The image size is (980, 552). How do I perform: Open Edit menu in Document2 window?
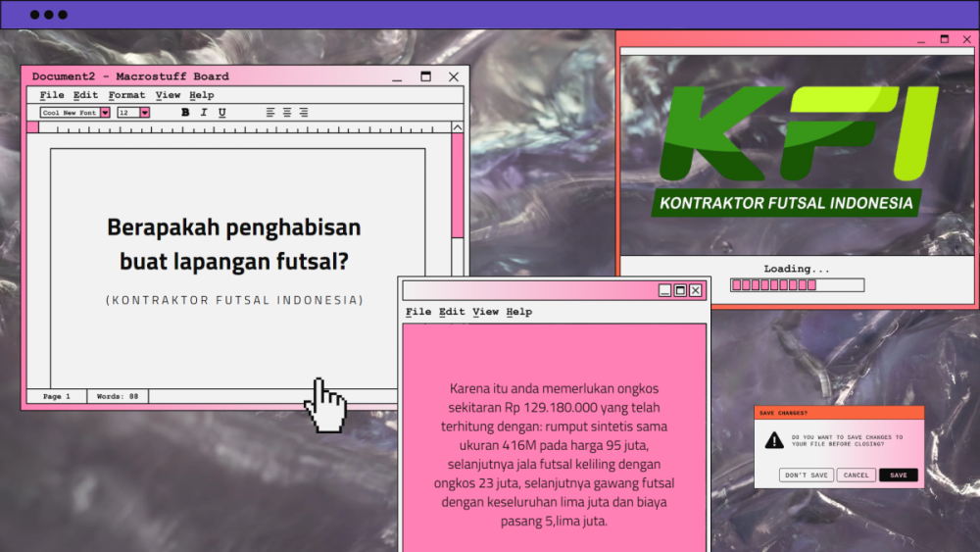[85, 95]
